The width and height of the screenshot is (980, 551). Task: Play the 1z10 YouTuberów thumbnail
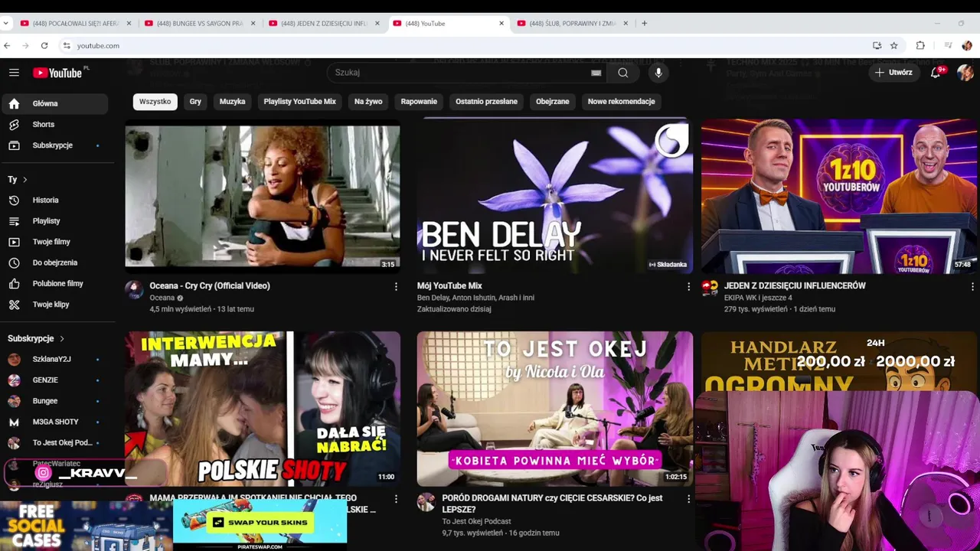tap(839, 196)
